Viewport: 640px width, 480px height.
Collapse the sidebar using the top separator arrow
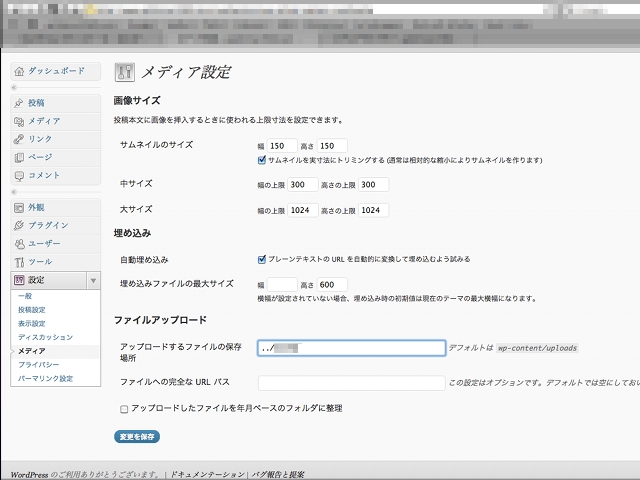[x=14, y=87]
